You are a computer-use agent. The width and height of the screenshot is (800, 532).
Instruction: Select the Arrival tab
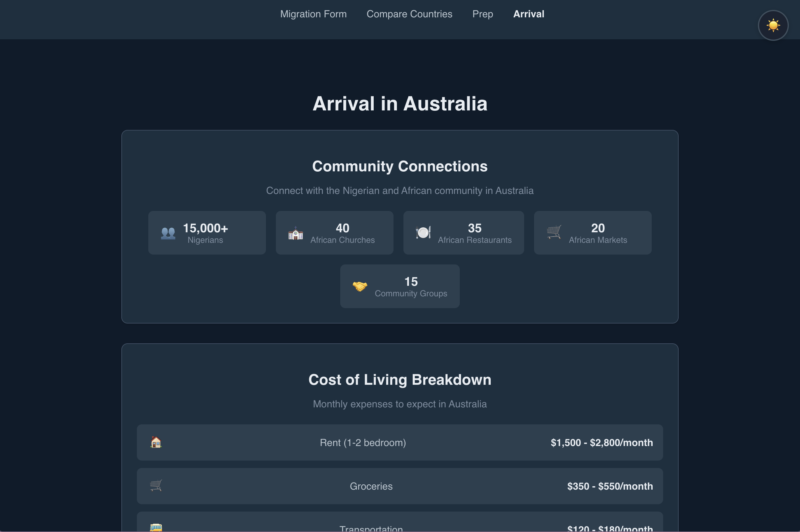[529, 14]
